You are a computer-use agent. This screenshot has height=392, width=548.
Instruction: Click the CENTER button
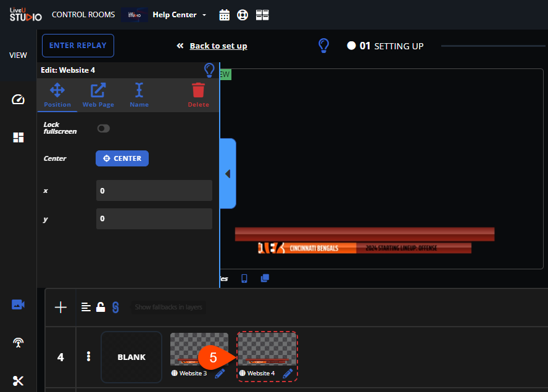point(122,158)
